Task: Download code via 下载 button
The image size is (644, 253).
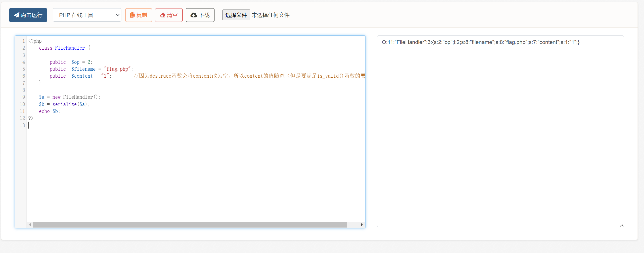Action: pyautogui.click(x=200, y=15)
